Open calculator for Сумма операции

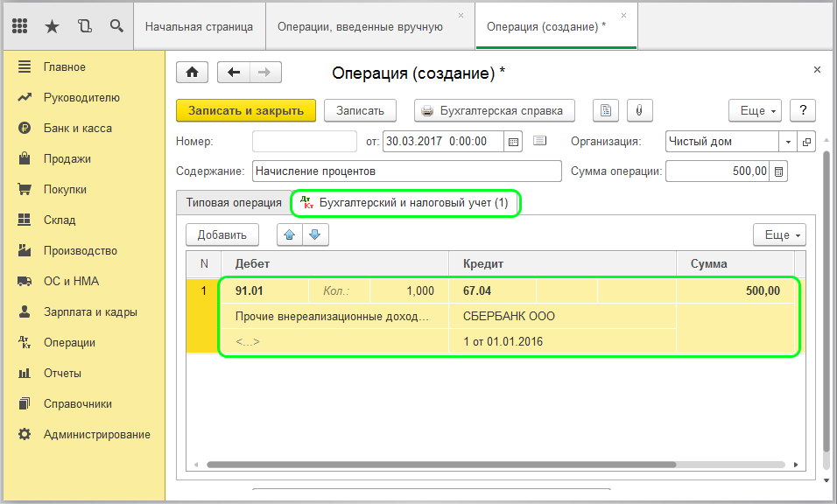coord(779,171)
